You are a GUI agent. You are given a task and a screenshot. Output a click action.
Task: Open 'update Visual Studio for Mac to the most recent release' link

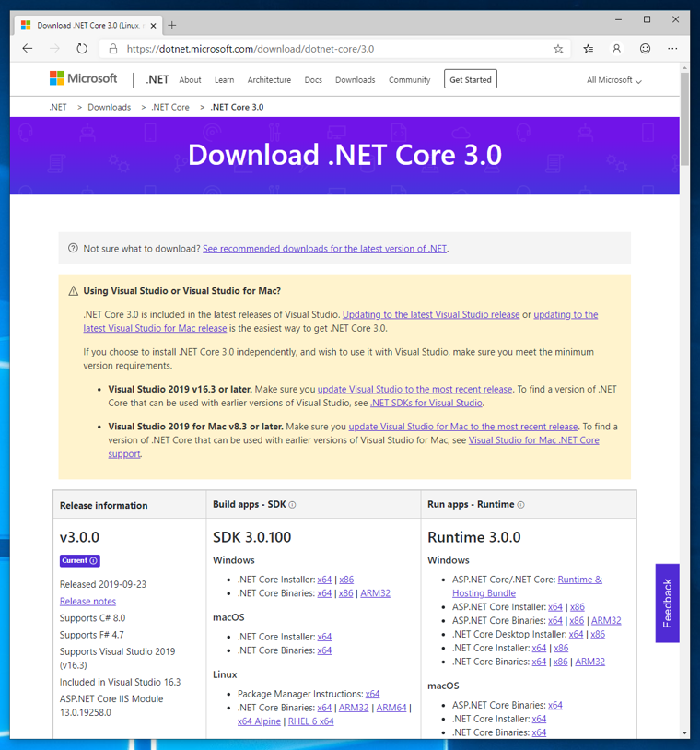(463, 427)
